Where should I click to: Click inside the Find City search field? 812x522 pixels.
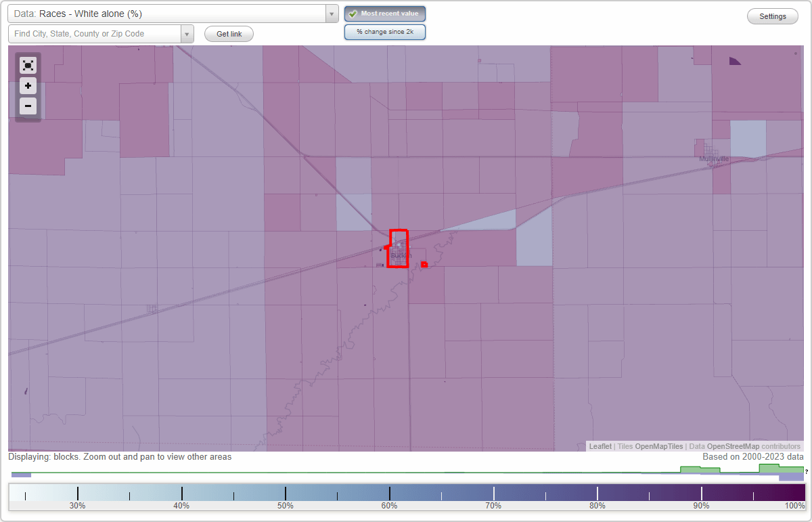[x=95, y=32]
